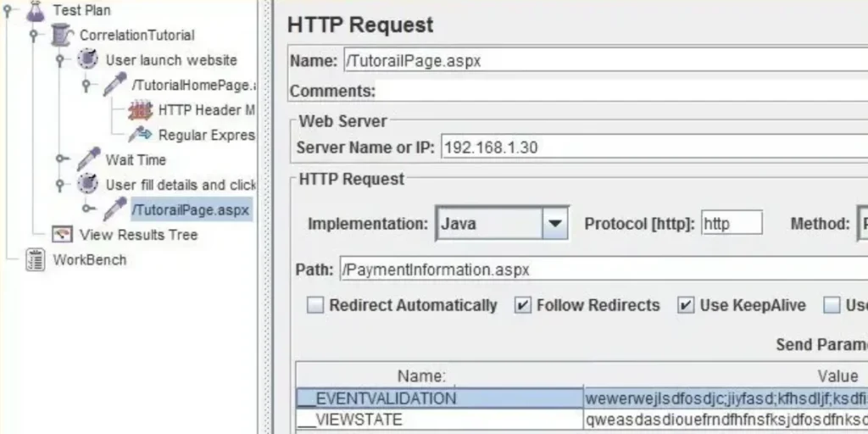Click the Wait Time sampler icon
The image size is (868, 434).
pos(87,159)
